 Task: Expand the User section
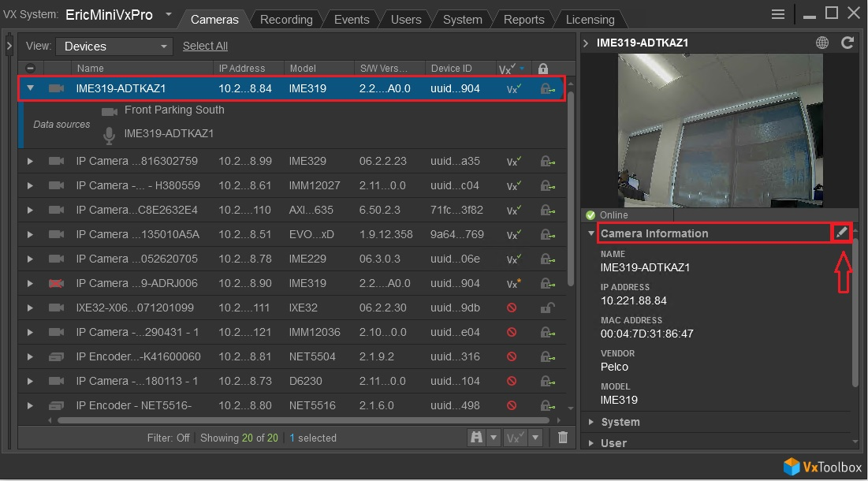point(590,443)
